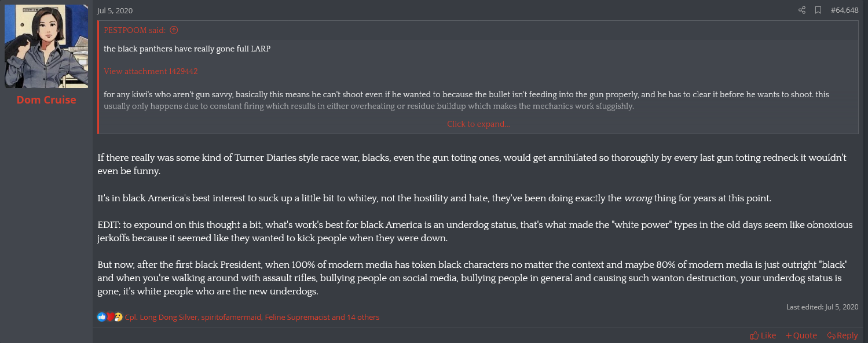Viewport: 868px width, 343px height.
Task: Click the thinking face reaction emoji
Action: coord(118,317)
